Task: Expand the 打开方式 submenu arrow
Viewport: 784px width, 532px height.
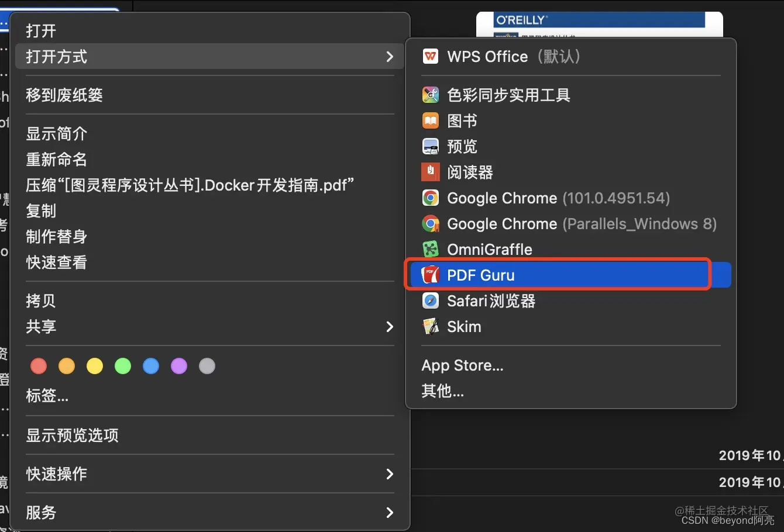Action: point(390,57)
